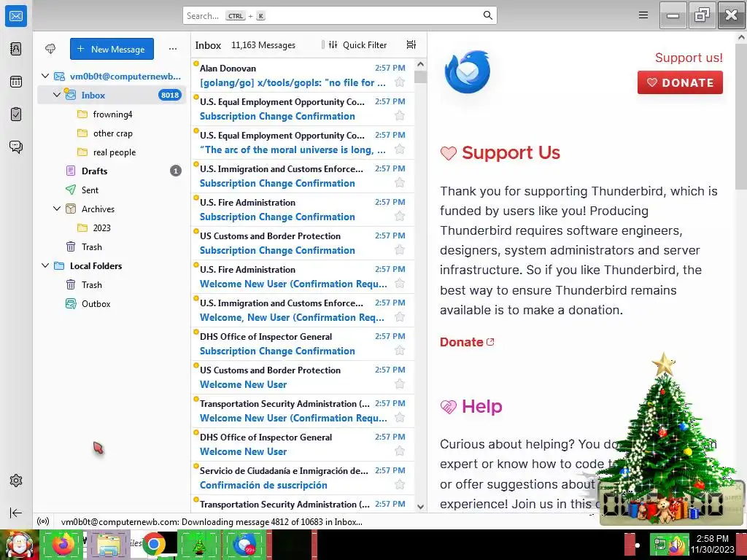Click online status icon in status bar
Viewport: 747px width, 560px height.
pos(43,521)
